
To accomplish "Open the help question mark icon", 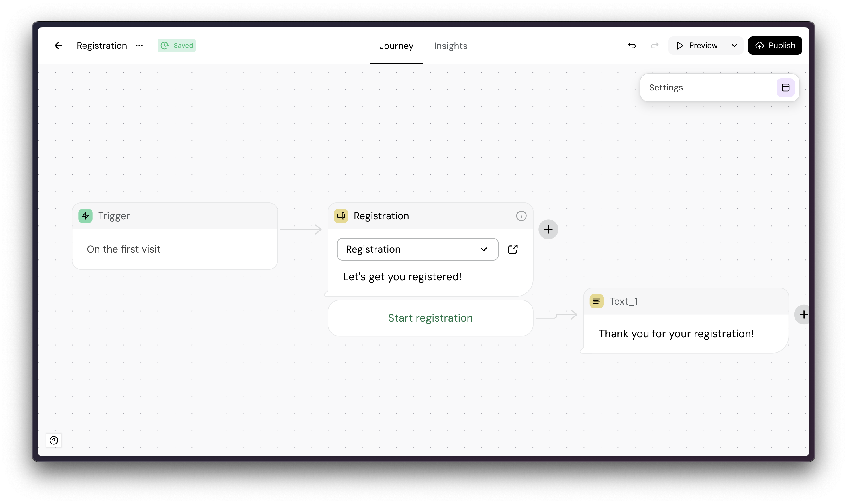I will click(x=54, y=440).
